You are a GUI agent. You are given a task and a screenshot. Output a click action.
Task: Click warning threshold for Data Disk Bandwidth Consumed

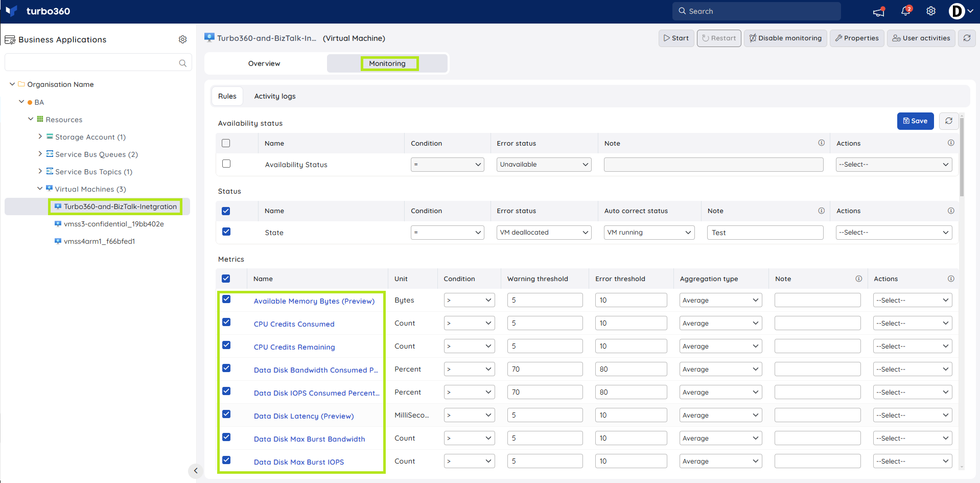click(x=545, y=369)
